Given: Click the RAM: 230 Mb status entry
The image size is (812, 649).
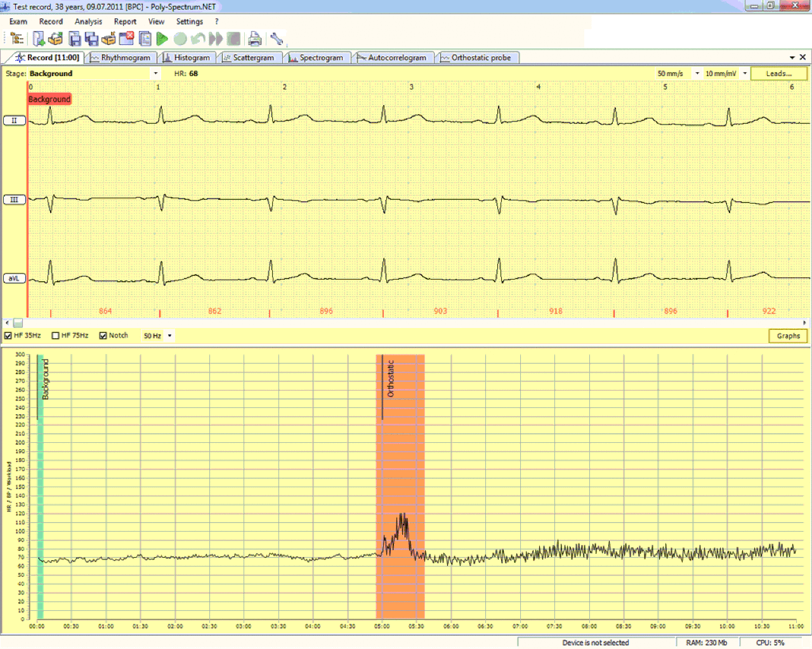Looking at the screenshot, I should click(x=707, y=643).
